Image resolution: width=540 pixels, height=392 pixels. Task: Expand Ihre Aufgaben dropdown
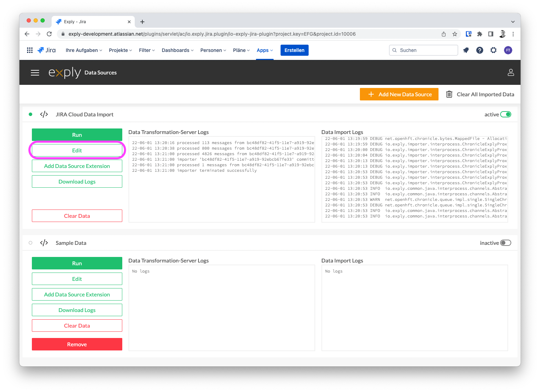pos(84,50)
